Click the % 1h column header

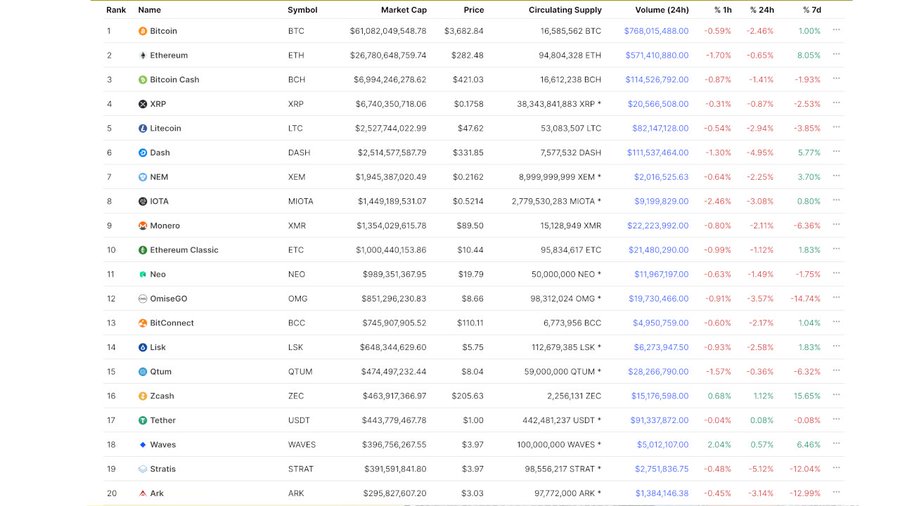click(x=723, y=10)
